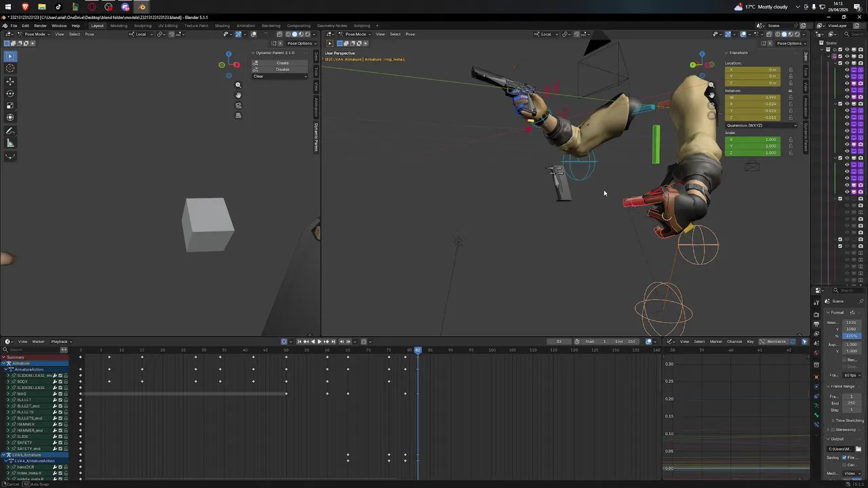Open Pose menu in right viewport header
Image resolution: width=868 pixels, height=488 pixels.
[410, 34]
